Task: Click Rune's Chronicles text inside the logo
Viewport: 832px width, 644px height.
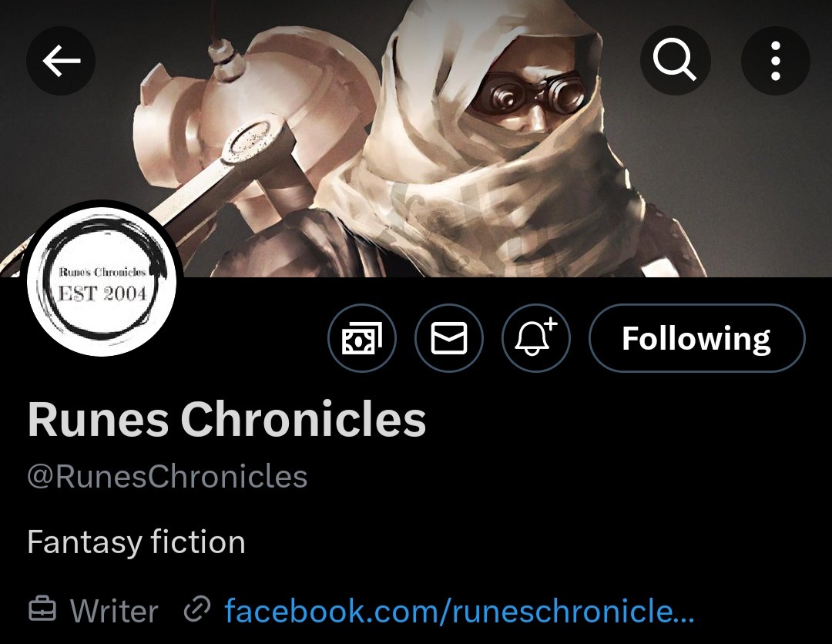Action: point(102,272)
